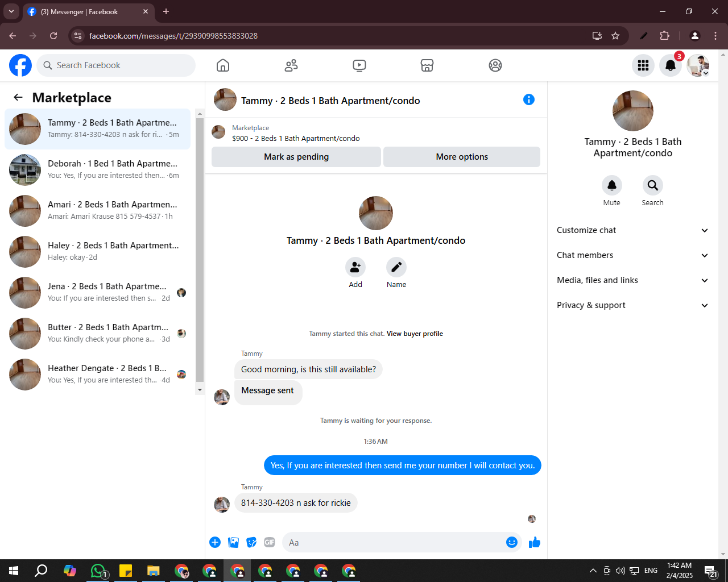Open the notifications bell with 3 badge

671,65
